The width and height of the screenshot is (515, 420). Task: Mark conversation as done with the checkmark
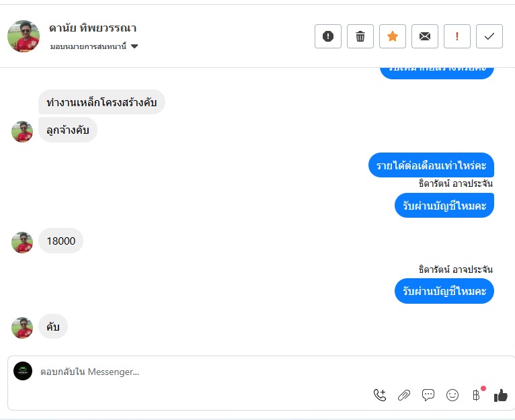click(489, 36)
